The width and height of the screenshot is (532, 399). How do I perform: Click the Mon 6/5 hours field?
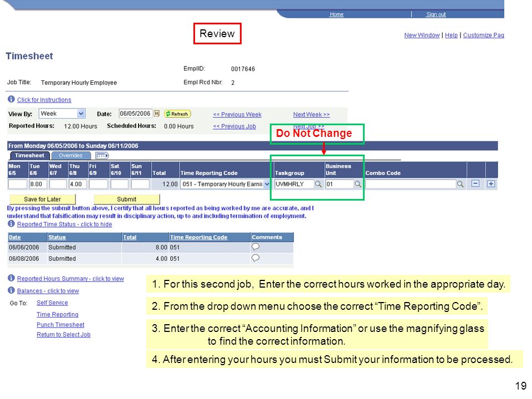(x=17, y=184)
